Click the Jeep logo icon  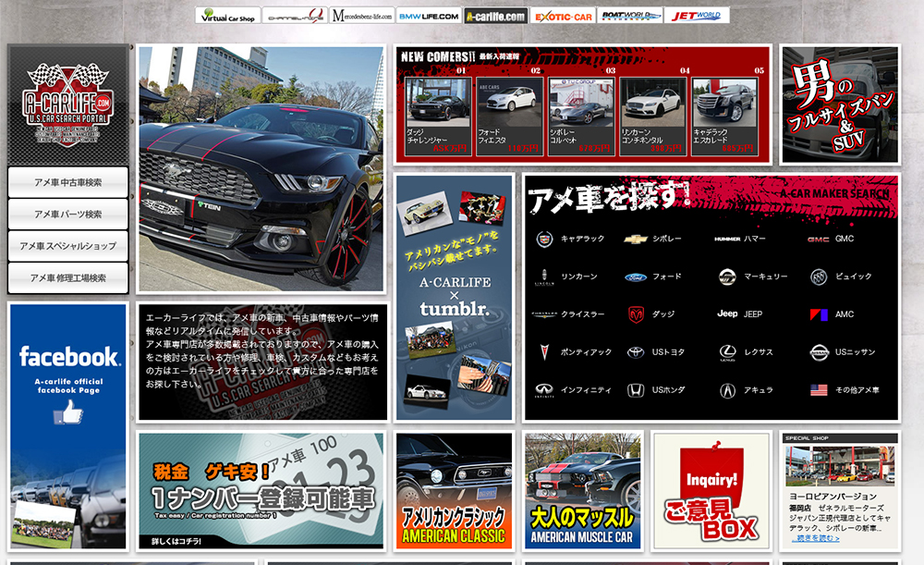(727, 313)
